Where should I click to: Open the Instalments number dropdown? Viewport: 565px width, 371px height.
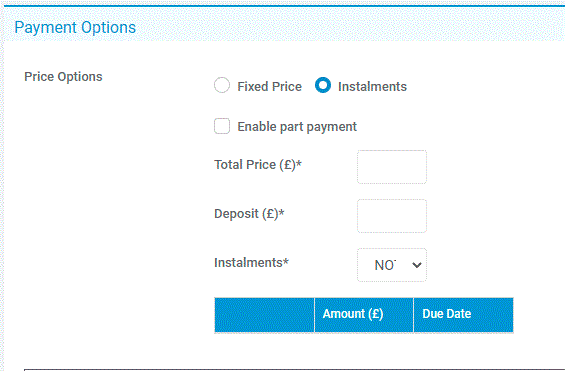392,265
